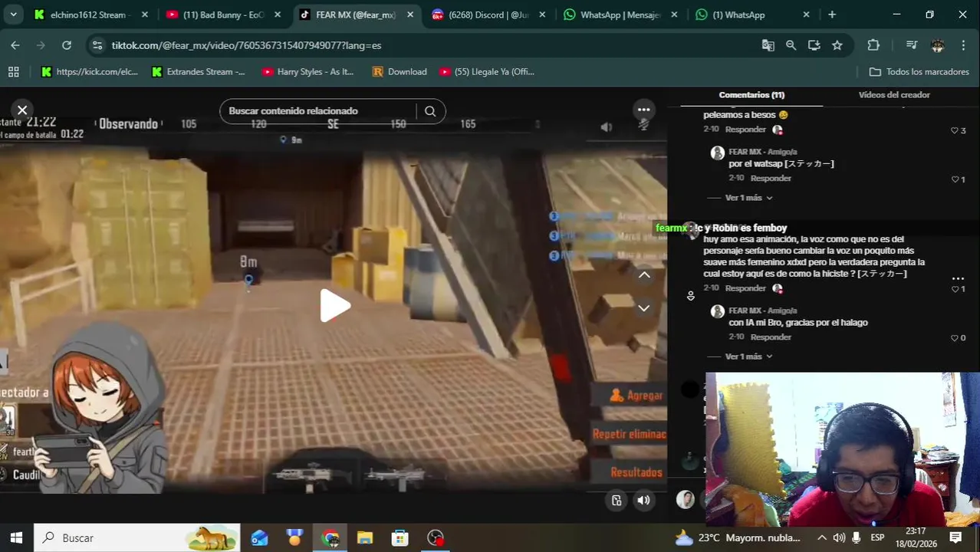980x552 pixels.
Task: Go to the previous video arrow
Action: tap(644, 274)
